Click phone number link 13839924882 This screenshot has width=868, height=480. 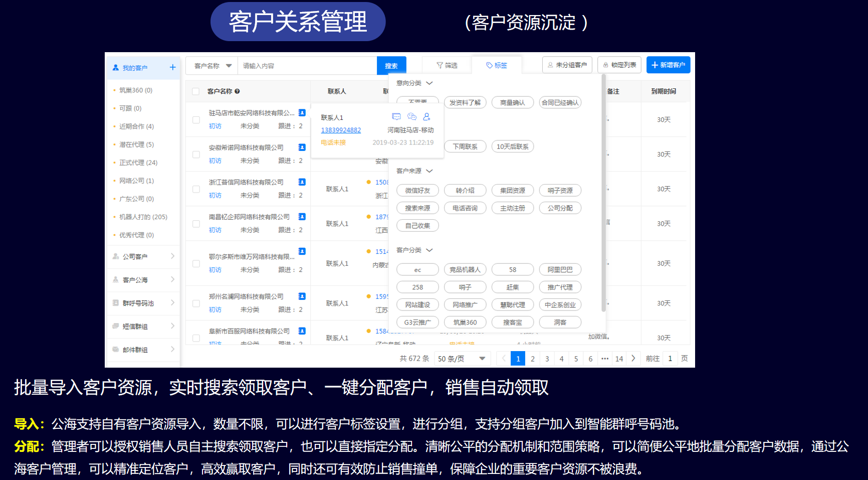(x=341, y=130)
